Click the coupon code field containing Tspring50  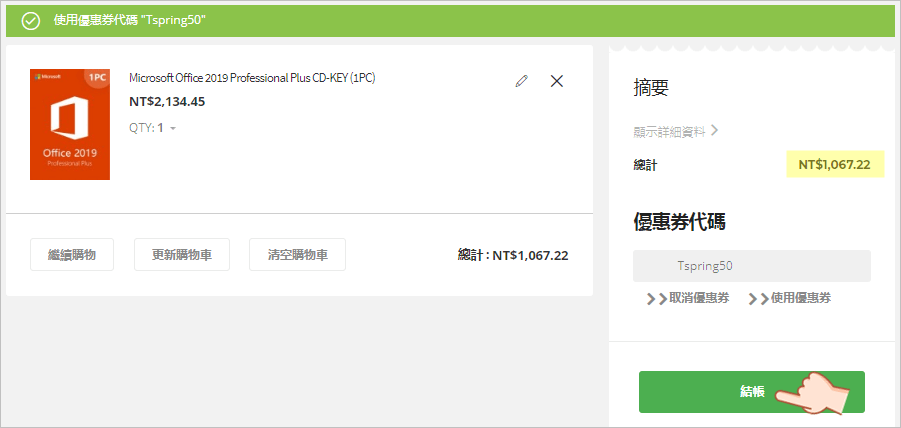click(752, 266)
